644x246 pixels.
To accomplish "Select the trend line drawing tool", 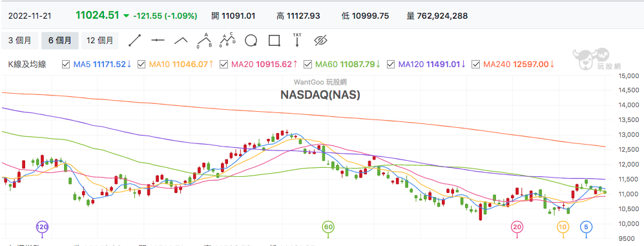I will click(x=135, y=41).
